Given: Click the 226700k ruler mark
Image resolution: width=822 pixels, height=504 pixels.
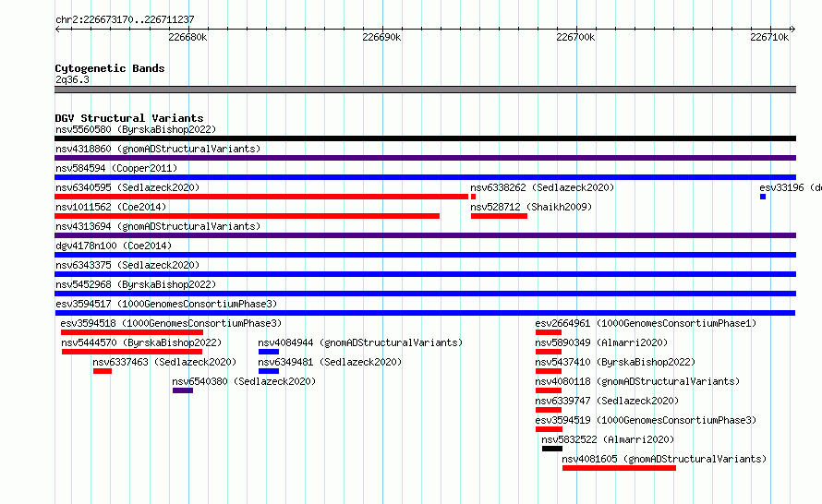Looking at the screenshot, I should click(575, 37).
